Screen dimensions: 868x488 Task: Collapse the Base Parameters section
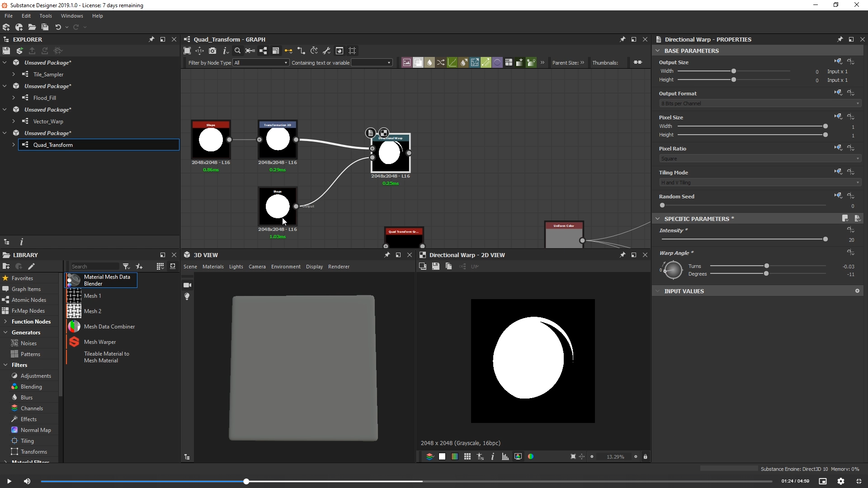(x=658, y=51)
